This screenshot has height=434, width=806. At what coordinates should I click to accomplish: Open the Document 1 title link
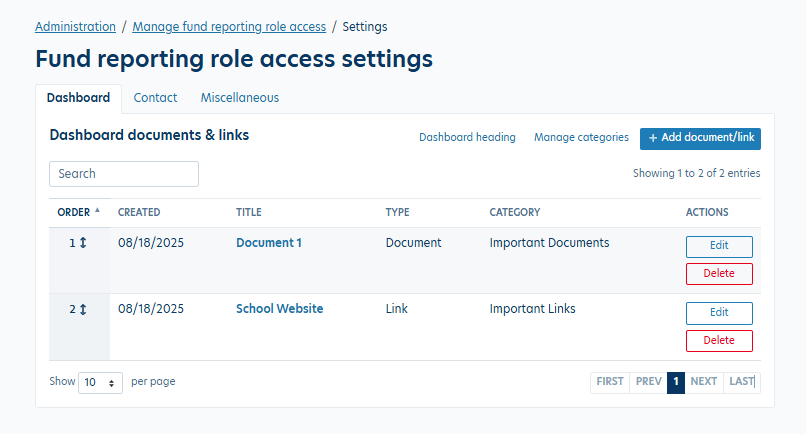tap(268, 243)
